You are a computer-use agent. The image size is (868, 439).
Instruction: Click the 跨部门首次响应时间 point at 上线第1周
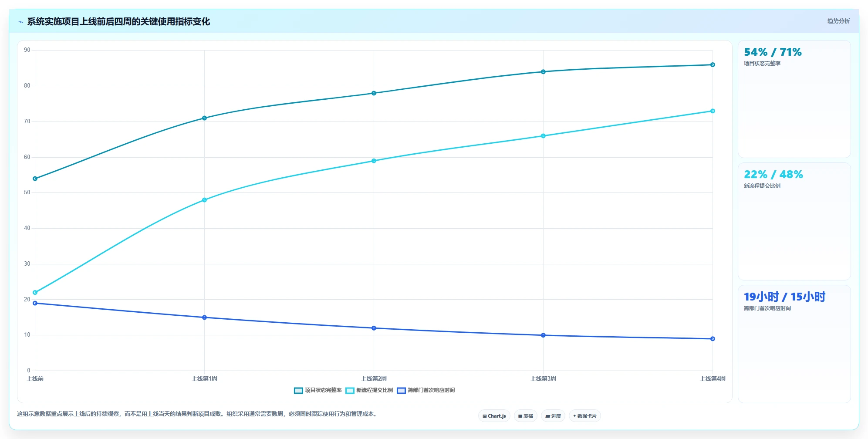[204, 317]
